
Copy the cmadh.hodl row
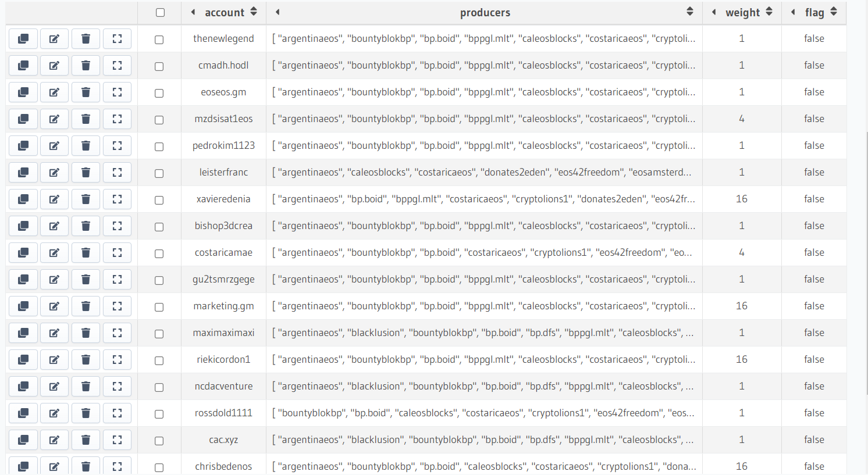click(x=23, y=66)
